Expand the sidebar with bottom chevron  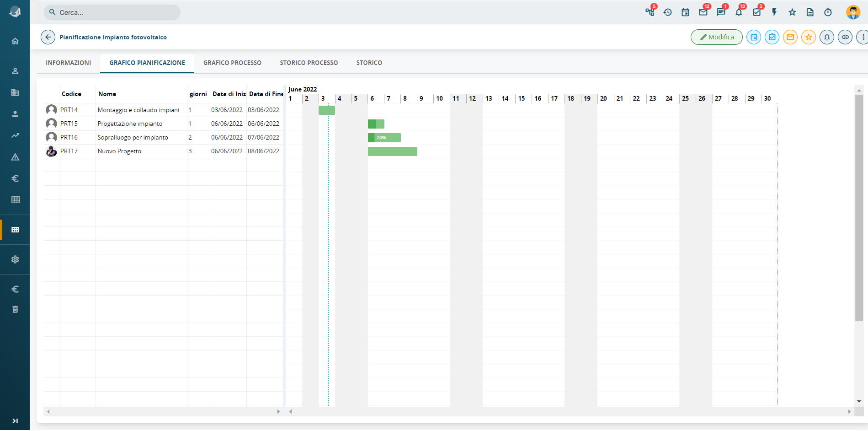(15, 421)
